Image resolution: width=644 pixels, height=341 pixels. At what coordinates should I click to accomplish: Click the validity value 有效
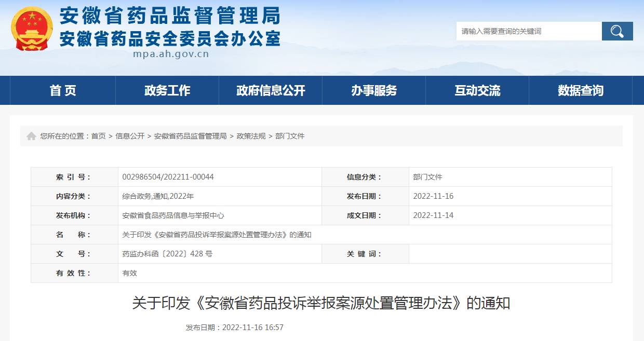point(129,273)
